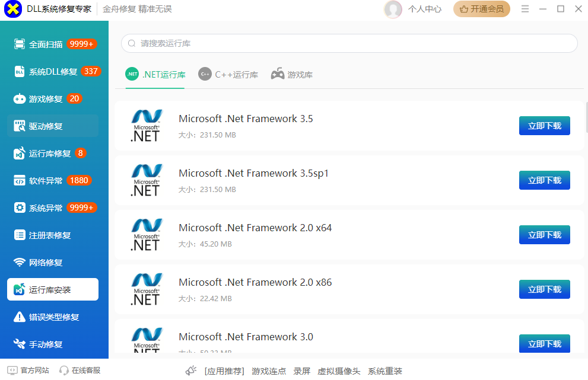Go to 驱动修复 driver repair
The height and width of the screenshot is (380, 588).
(46, 126)
